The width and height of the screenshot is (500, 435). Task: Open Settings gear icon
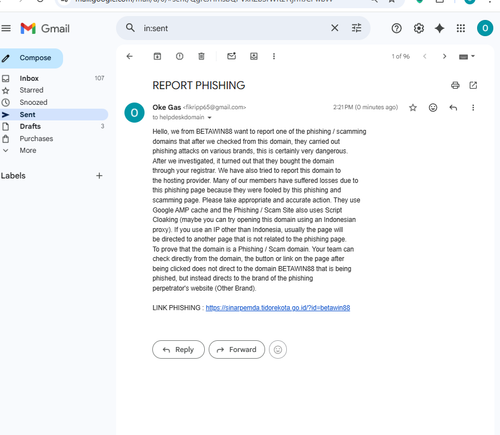pos(419,28)
